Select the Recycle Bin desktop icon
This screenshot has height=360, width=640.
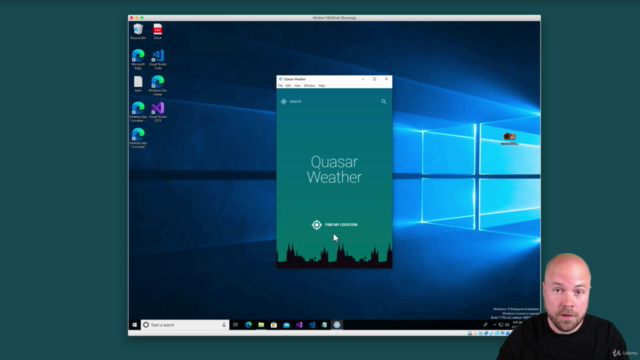pos(138,31)
